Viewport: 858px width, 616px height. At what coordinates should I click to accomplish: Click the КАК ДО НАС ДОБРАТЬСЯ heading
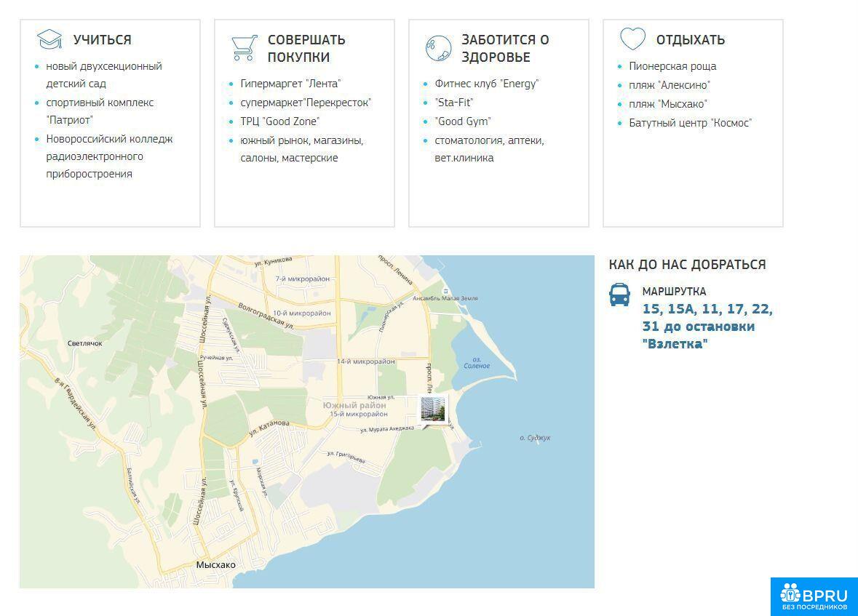tap(687, 265)
